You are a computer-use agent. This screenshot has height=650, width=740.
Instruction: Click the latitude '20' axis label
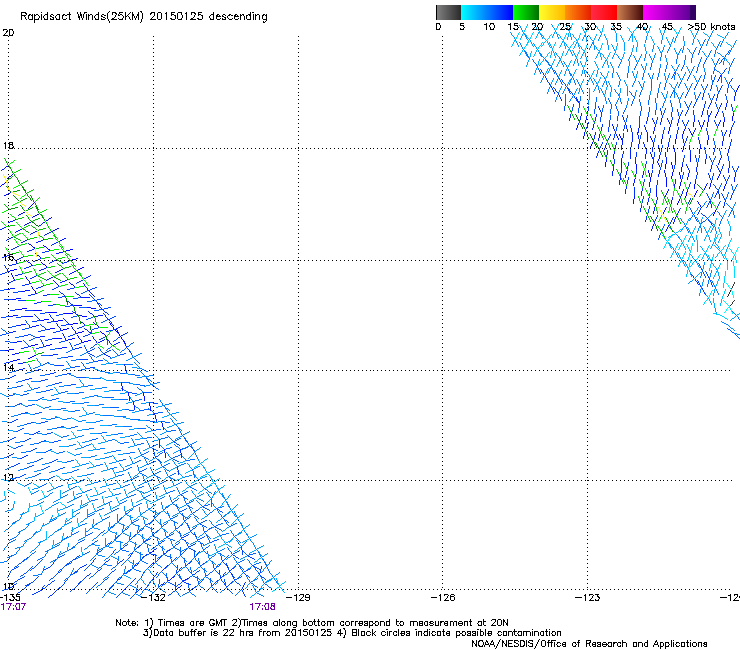(x=8, y=33)
